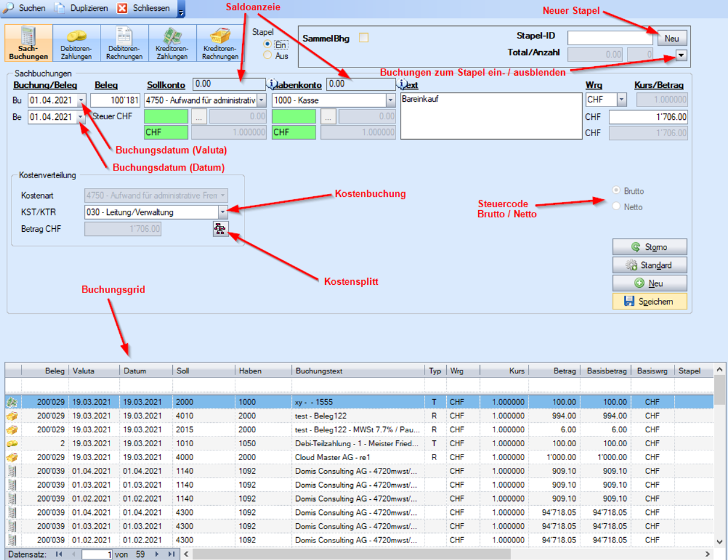Click the Kostensplitt hierarchy icon
The image size is (728, 560).
(x=220, y=229)
